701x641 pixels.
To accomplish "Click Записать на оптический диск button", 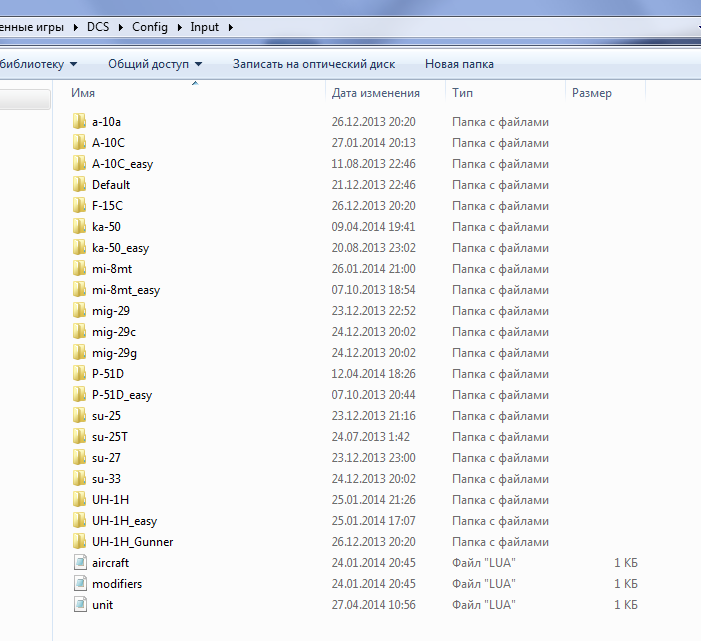I will click(314, 64).
